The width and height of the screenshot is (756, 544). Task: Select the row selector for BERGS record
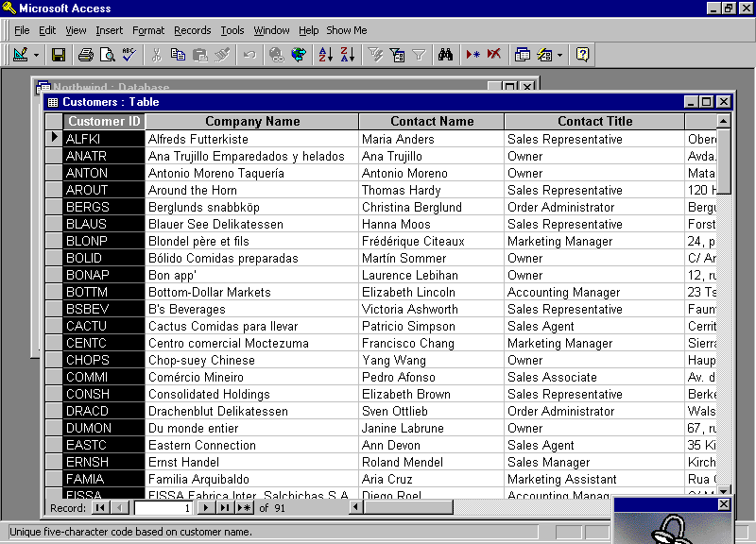[54, 207]
